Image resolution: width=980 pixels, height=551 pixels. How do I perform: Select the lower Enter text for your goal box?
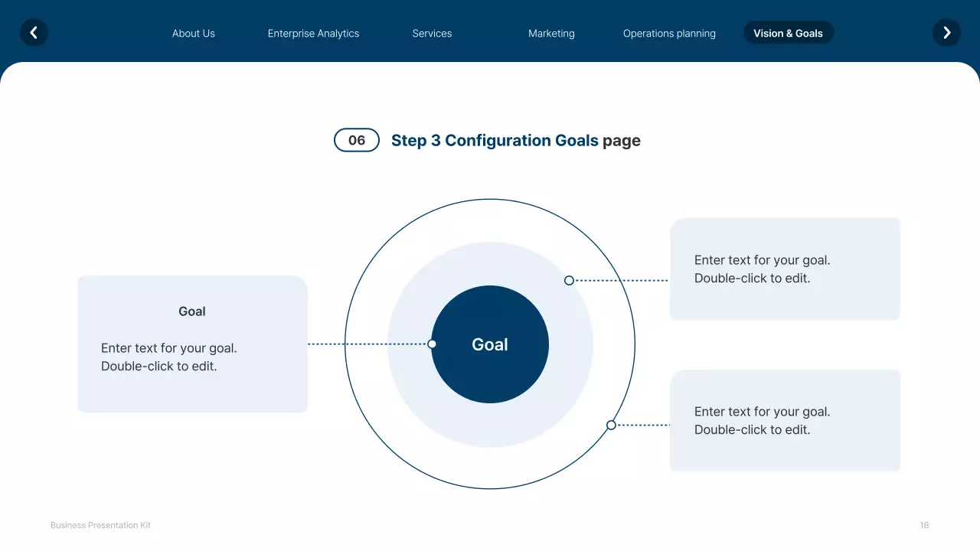pyautogui.click(x=785, y=420)
